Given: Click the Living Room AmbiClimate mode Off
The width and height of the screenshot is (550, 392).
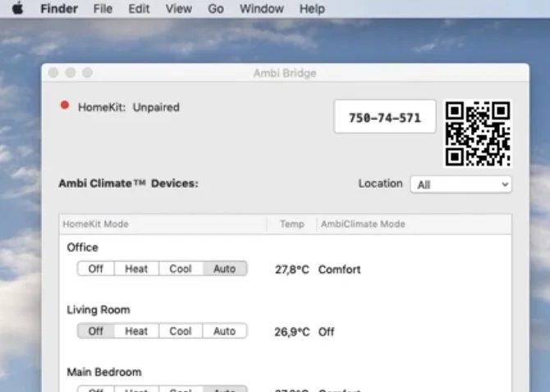Looking at the screenshot, I should (x=326, y=332).
